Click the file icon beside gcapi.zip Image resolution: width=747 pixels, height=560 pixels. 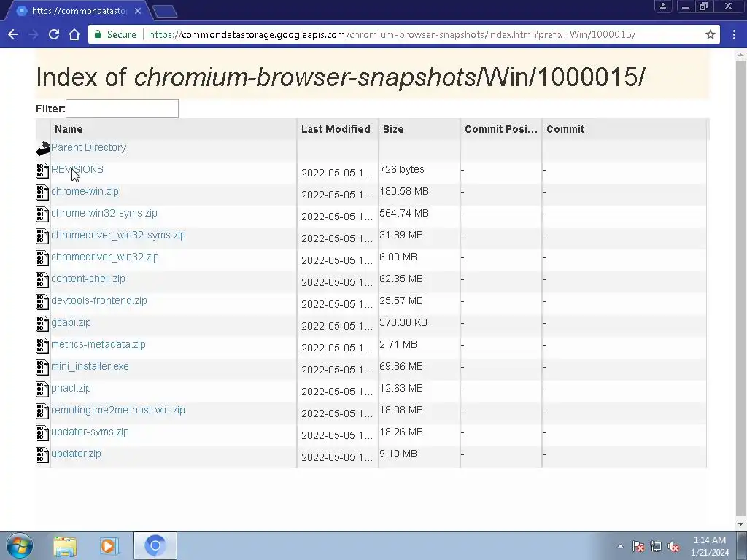[x=42, y=324]
